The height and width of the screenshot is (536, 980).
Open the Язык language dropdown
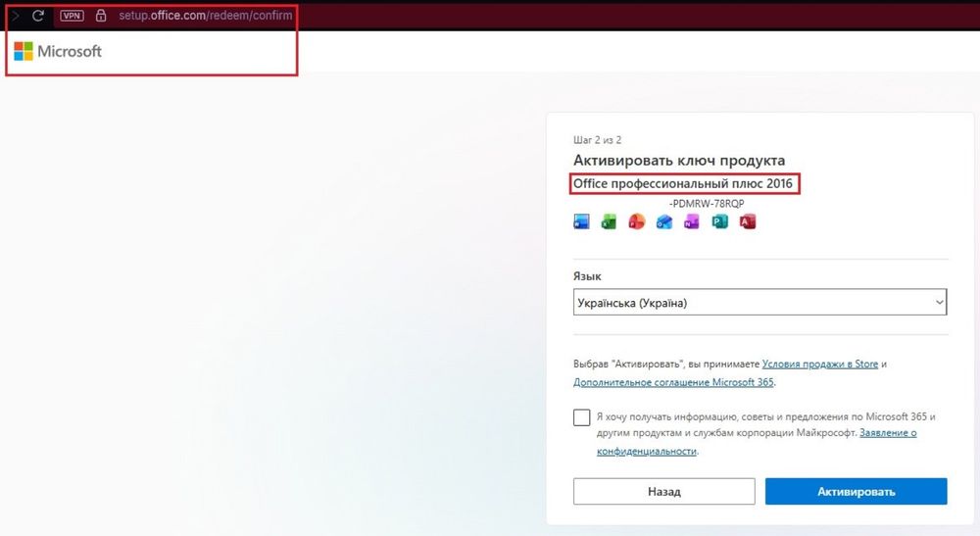click(x=760, y=303)
